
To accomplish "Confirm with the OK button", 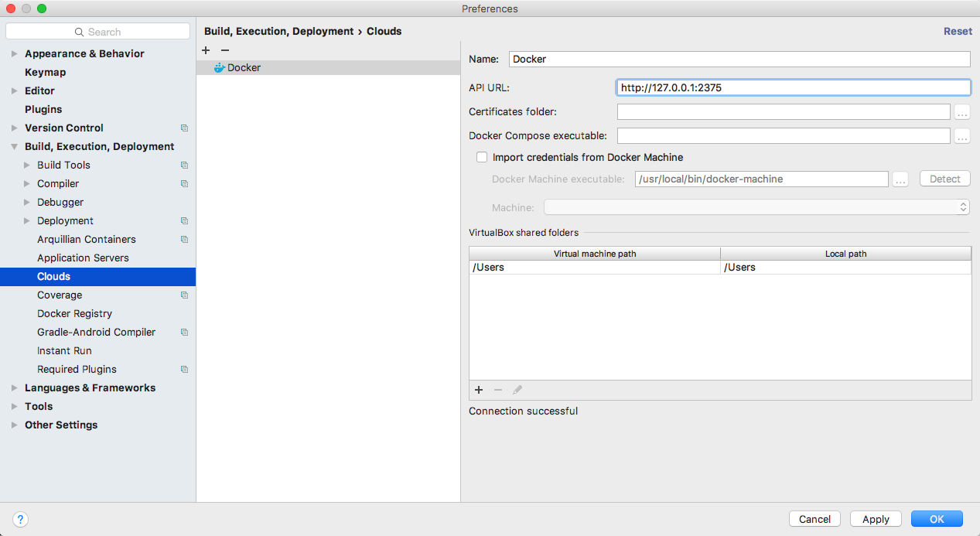I will tap(937, 519).
